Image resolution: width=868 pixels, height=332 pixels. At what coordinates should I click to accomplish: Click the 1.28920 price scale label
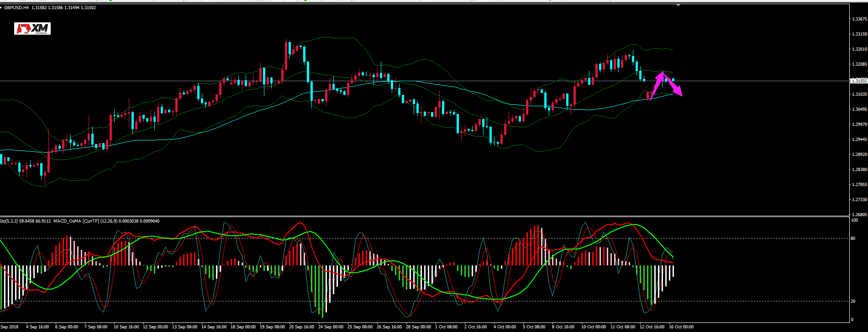click(x=860, y=155)
